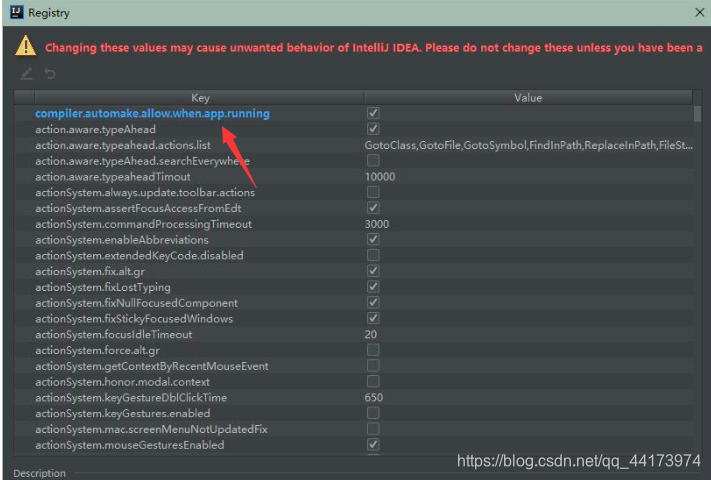This screenshot has width=711, height=480.
Task: Close the Registry dialog
Action: tap(700, 12)
